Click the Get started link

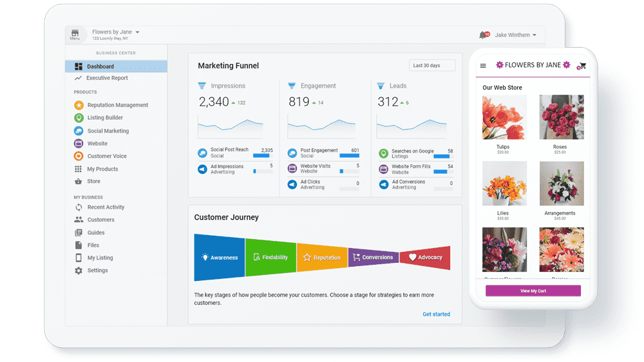point(436,314)
